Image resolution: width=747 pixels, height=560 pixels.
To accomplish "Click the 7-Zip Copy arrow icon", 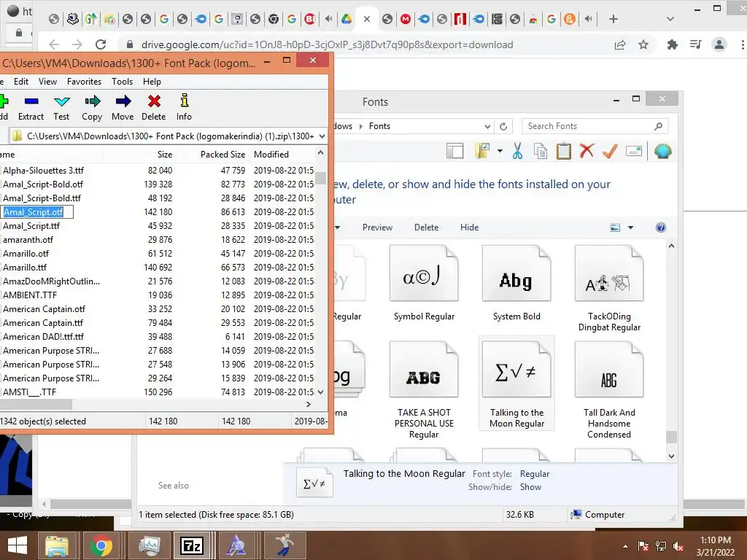I will pyautogui.click(x=93, y=101).
